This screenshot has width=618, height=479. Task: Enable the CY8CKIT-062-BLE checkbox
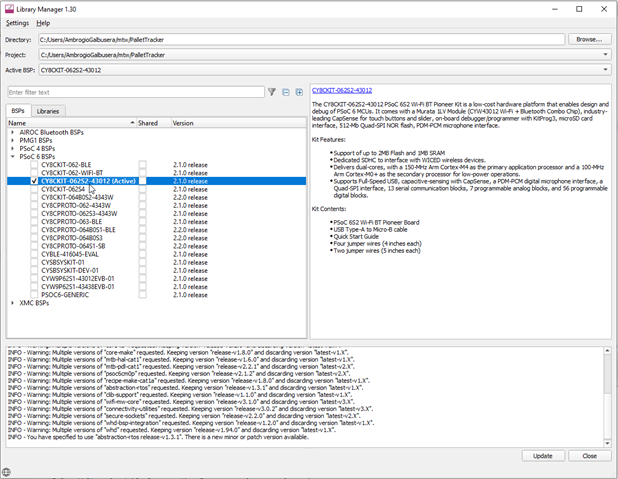click(x=34, y=165)
